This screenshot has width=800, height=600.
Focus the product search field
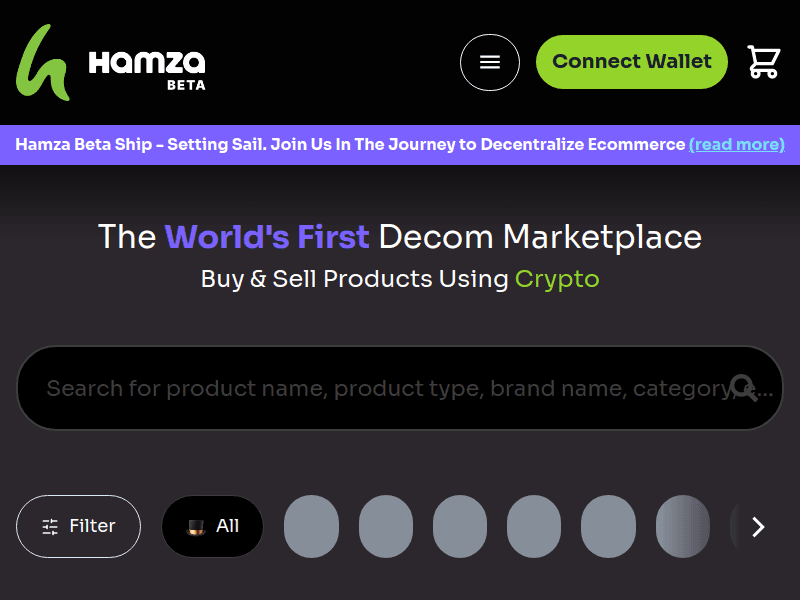tap(380, 388)
